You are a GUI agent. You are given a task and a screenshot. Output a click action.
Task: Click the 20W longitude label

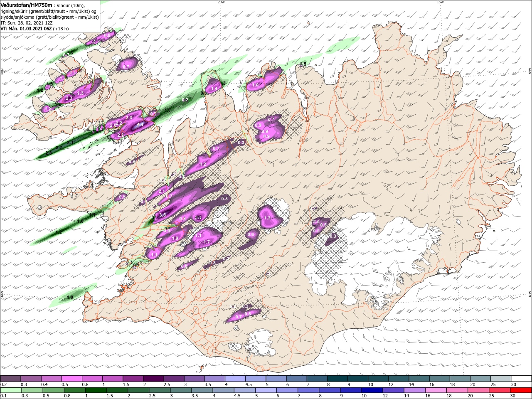[221, 2]
